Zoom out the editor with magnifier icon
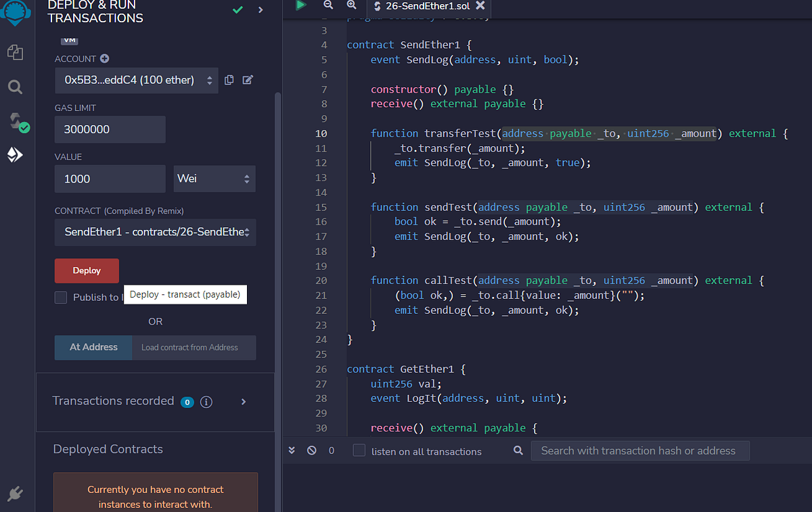The width and height of the screenshot is (812, 512). [x=328, y=5]
